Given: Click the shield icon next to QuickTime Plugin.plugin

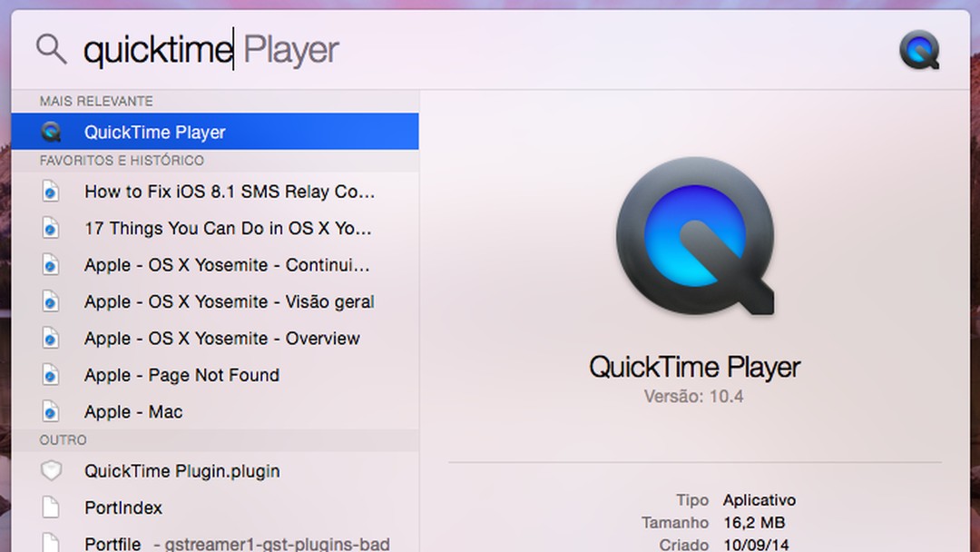Looking at the screenshot, I should [x=50, y=471].
